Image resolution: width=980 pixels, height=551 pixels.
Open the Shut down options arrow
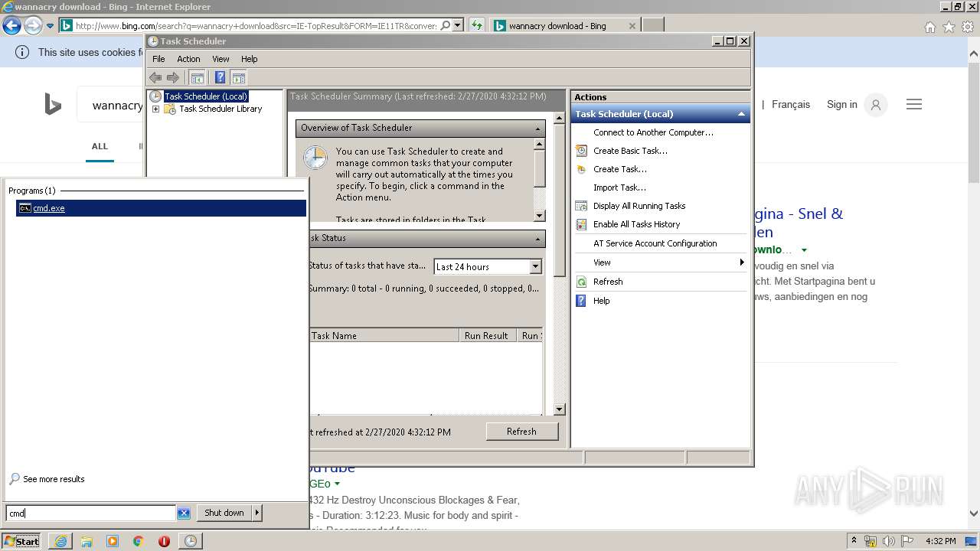[x=257, y=513]
